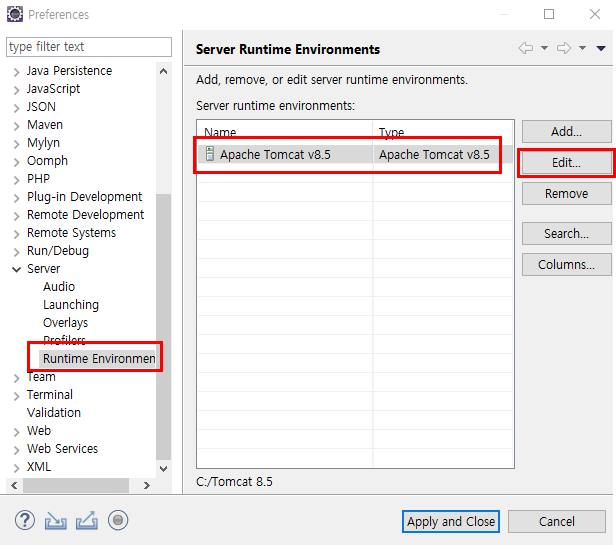Expand the JavaScript node
Screen dimensions: 616x545
click(x=16, y=90)
